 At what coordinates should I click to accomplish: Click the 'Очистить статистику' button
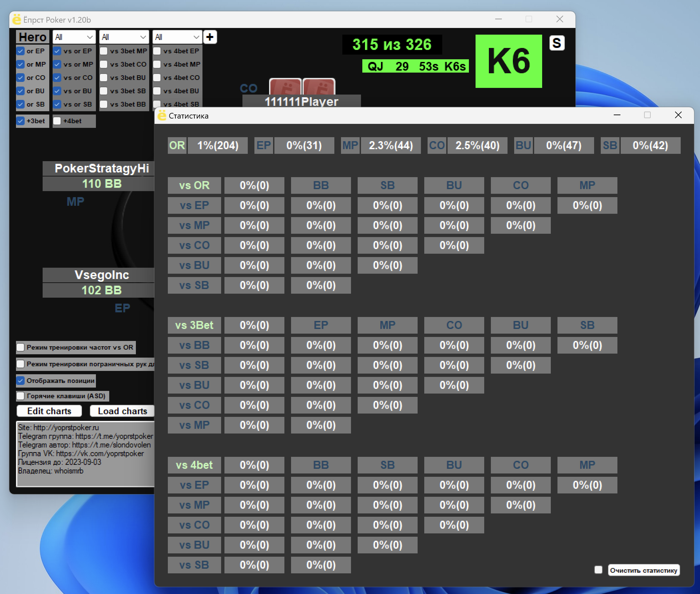pos(643,570)
